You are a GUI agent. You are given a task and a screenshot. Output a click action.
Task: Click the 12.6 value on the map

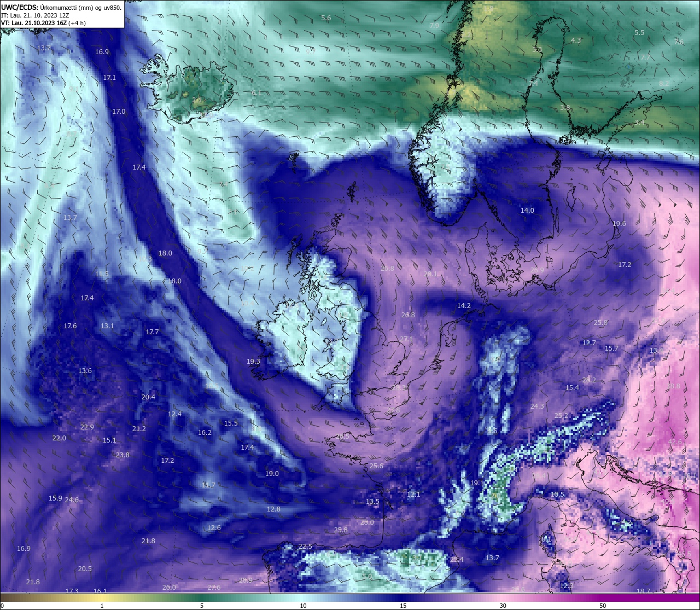(x=214, y=527)
